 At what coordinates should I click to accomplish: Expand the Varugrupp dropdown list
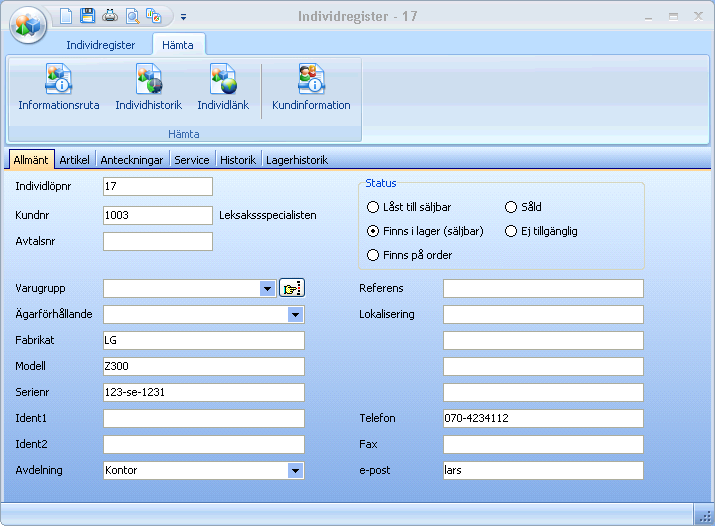[267, 289]
